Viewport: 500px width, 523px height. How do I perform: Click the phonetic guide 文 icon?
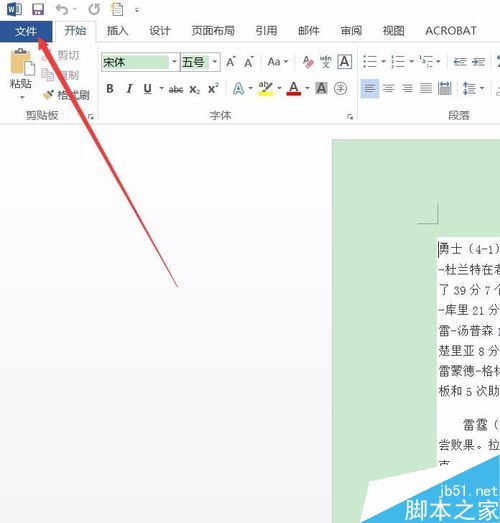326,62
